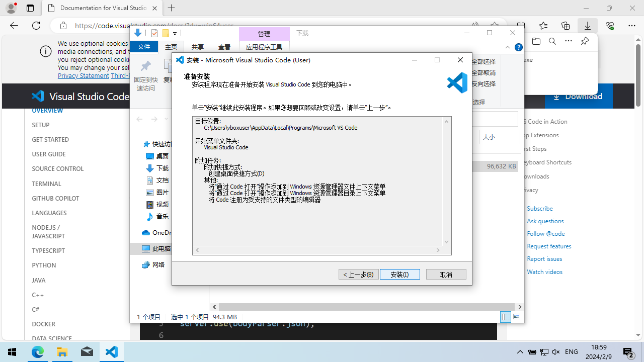Click 反向选择 in the Explorer ribbon
The height and width of the screenshot is (362, 644).
coord(484,83)
